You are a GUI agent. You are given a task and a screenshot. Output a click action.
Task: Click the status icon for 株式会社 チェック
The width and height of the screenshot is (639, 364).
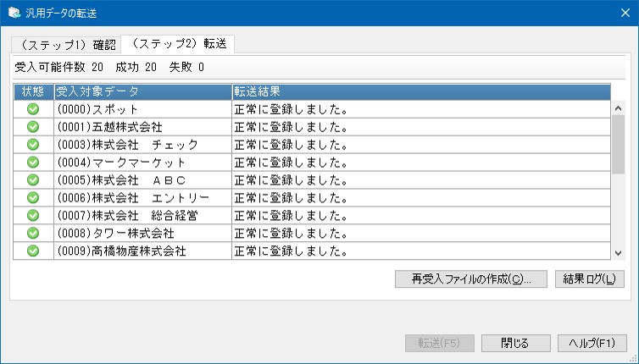[x=33, y=145]
